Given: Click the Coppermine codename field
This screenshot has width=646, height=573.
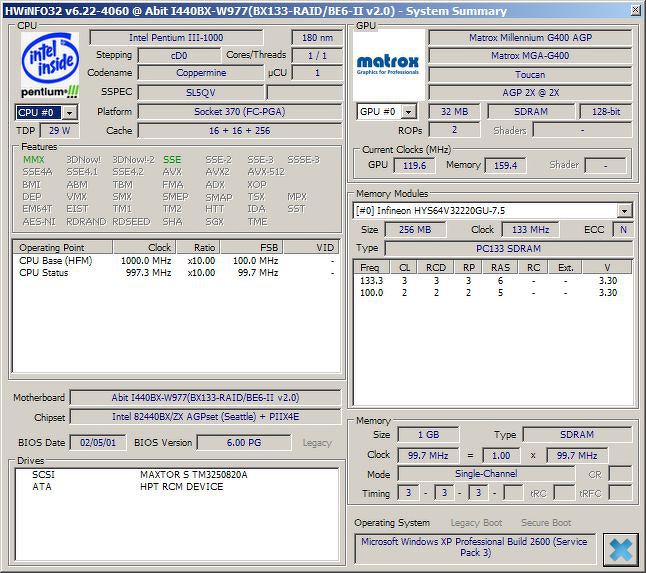Looking at the screenshot, I should (x=201, y=73).
